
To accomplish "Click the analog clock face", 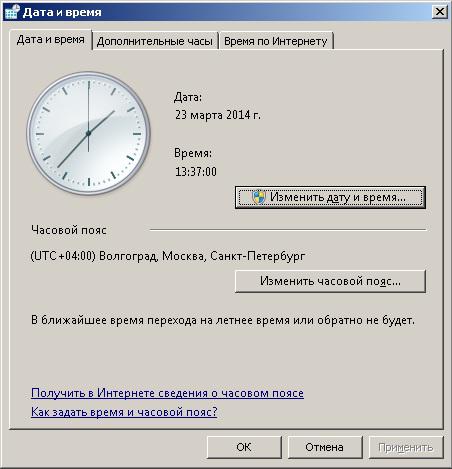I will coord(88,133).
